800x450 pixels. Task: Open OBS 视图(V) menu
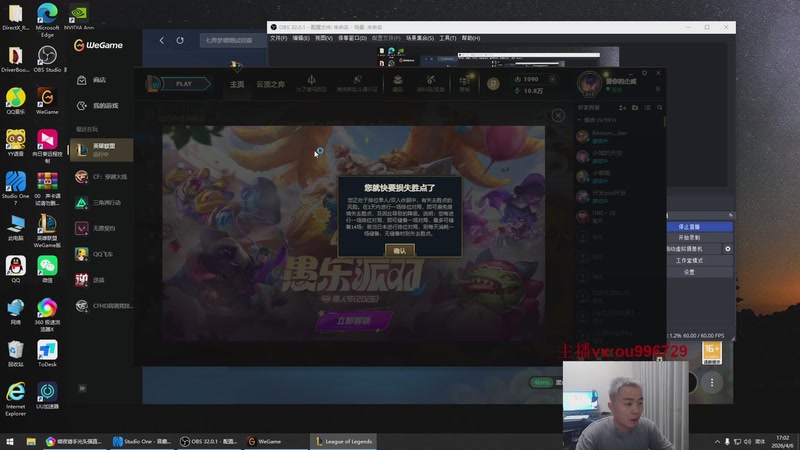point(323,38)
